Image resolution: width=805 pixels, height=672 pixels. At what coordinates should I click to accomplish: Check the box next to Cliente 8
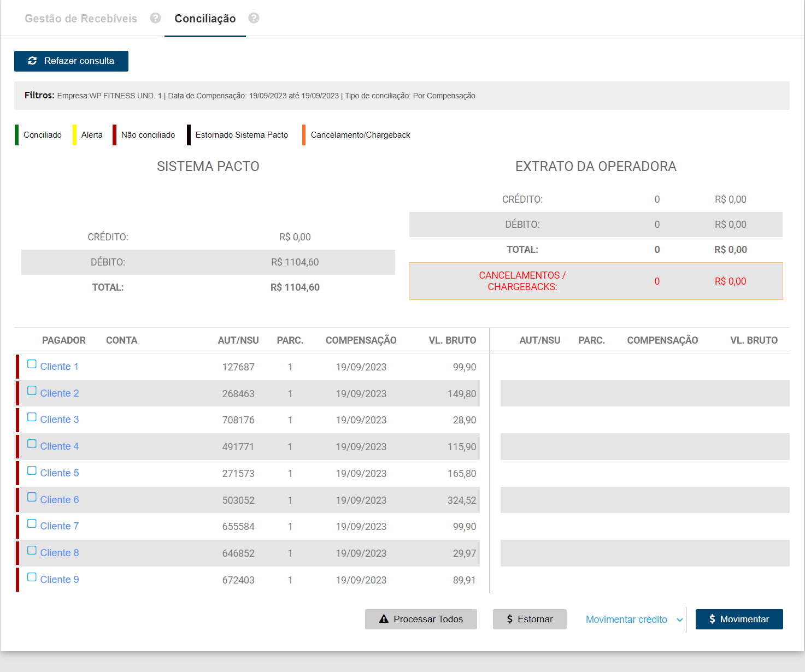tap(32, 550)
